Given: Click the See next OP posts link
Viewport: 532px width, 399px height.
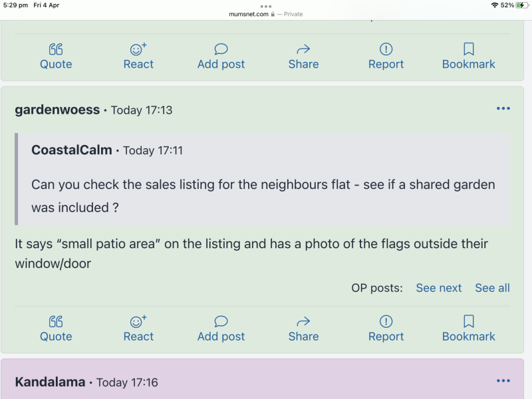Looking at the screenshot, I should (x=439, y=288).
